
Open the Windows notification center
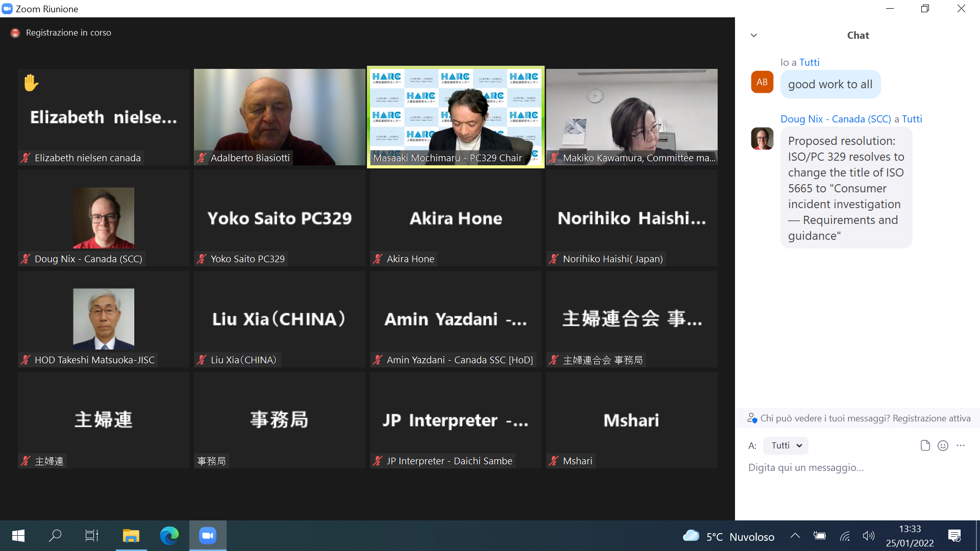(954, 536)
